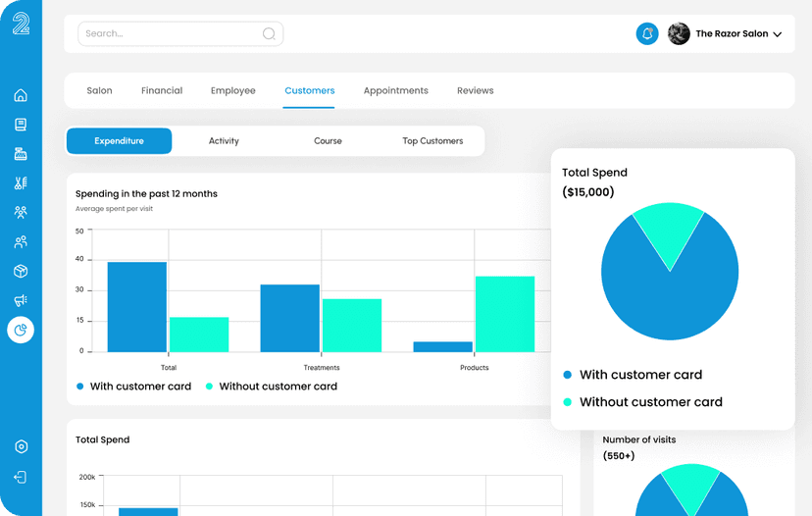
Task: Click bar chart legend Without customer card
Action: click(272, 387)
